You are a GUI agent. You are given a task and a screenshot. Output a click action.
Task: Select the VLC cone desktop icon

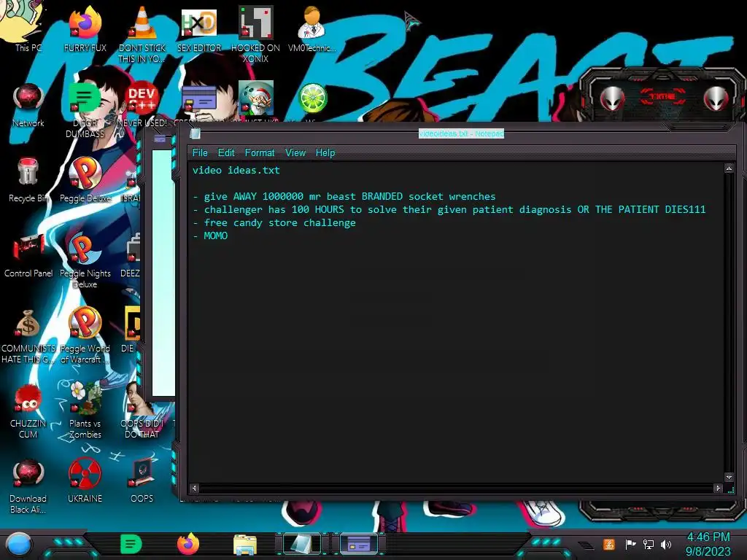(142, 34)
